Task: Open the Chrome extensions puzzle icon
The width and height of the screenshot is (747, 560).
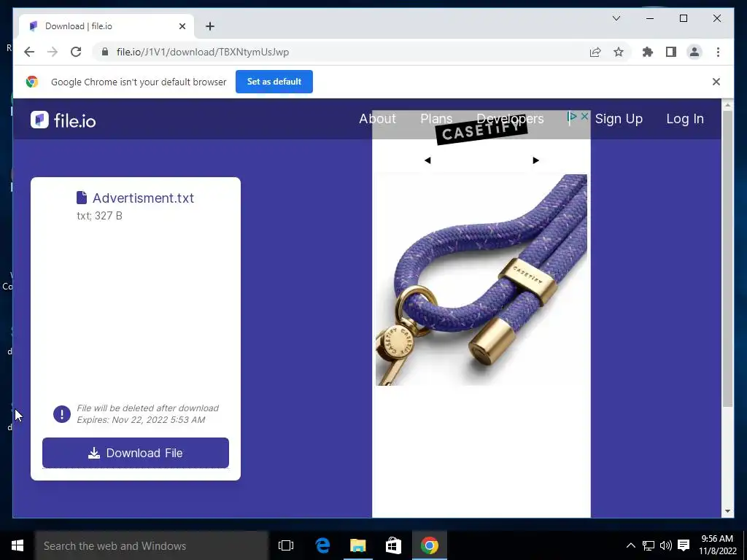Action: tap(648, 52)
